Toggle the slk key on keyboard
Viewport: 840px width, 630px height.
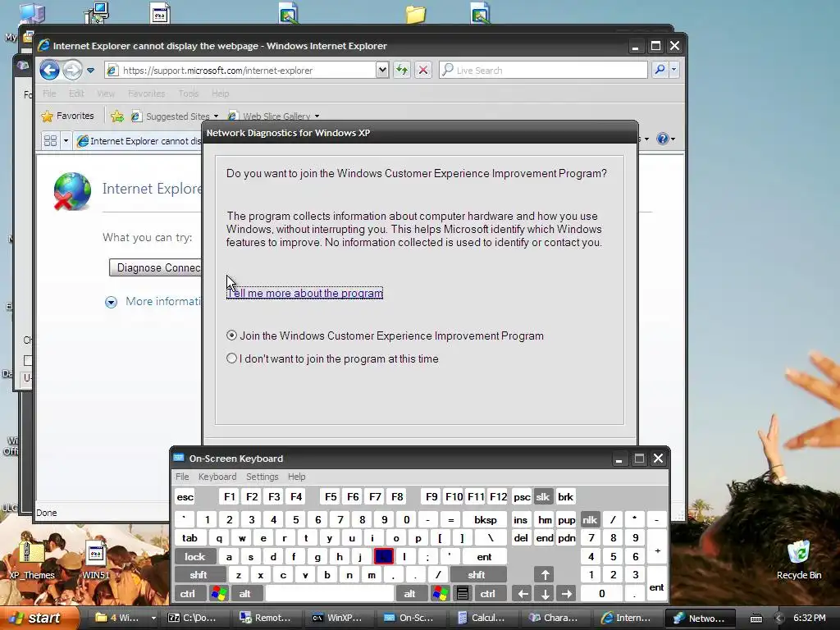(543, 496)
